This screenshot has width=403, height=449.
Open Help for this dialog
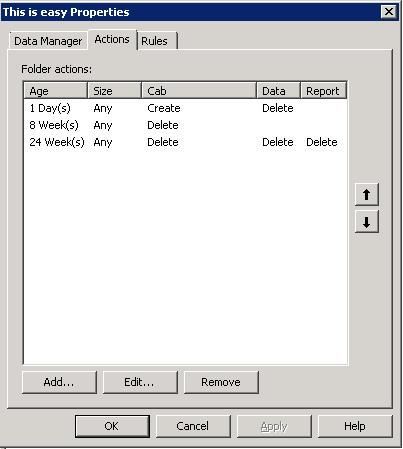[355, 426]
